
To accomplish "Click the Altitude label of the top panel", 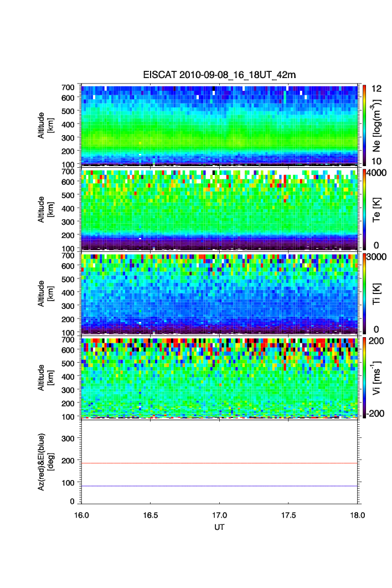I will (x=44, y=125).
